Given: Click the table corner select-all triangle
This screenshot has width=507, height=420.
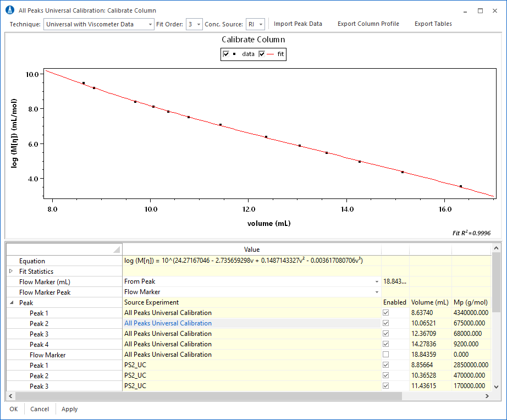Looking at the screenshot, I should 116,250.
